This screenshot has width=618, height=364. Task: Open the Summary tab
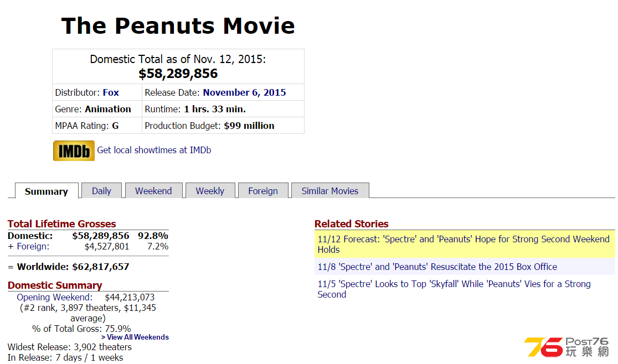[47, 191]
